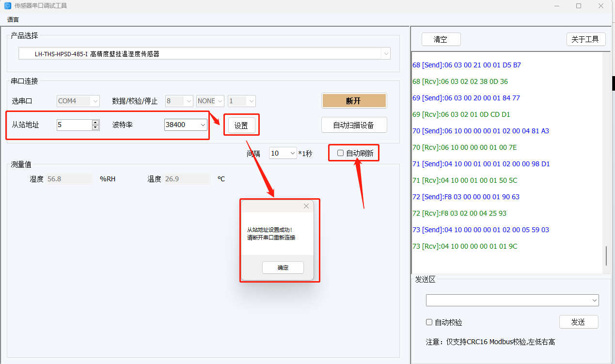Viewport: 615px width, 364px height.
Task: Expand the product selection dropdown
Action: [x=385, y=54]
